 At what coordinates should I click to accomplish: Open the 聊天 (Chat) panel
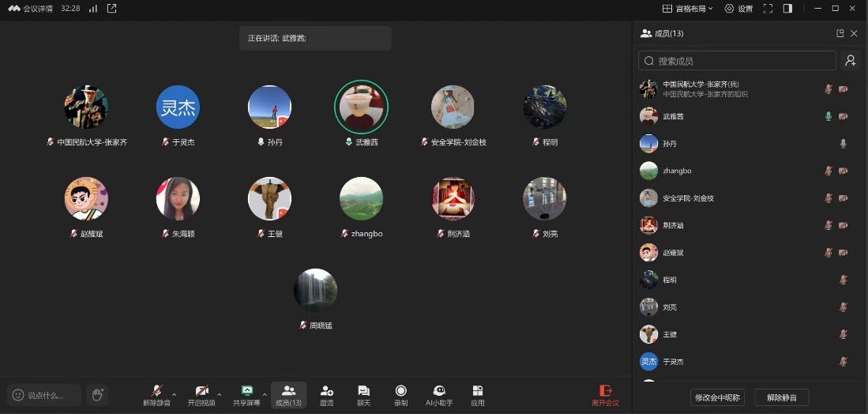(x=363, y=395)
